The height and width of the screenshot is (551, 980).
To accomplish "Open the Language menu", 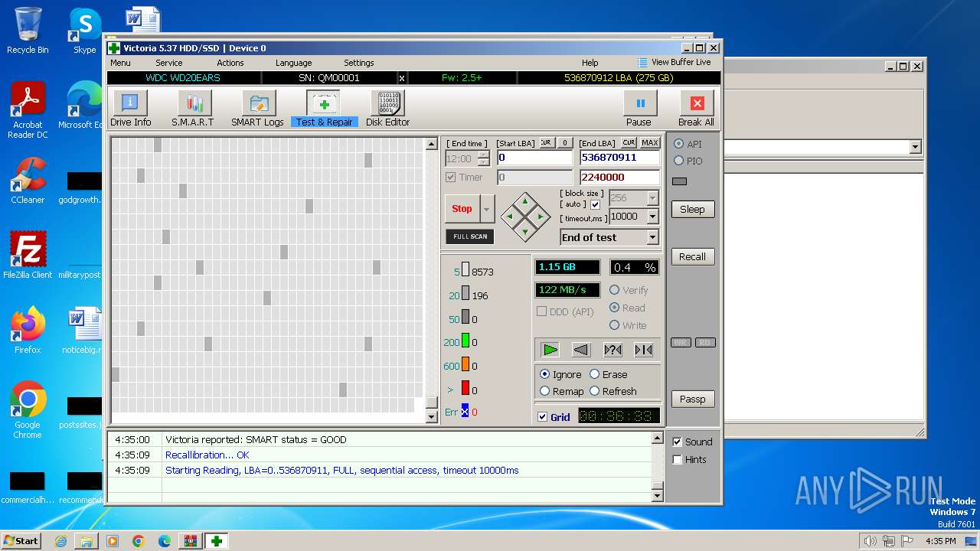I will coord(294,63).
